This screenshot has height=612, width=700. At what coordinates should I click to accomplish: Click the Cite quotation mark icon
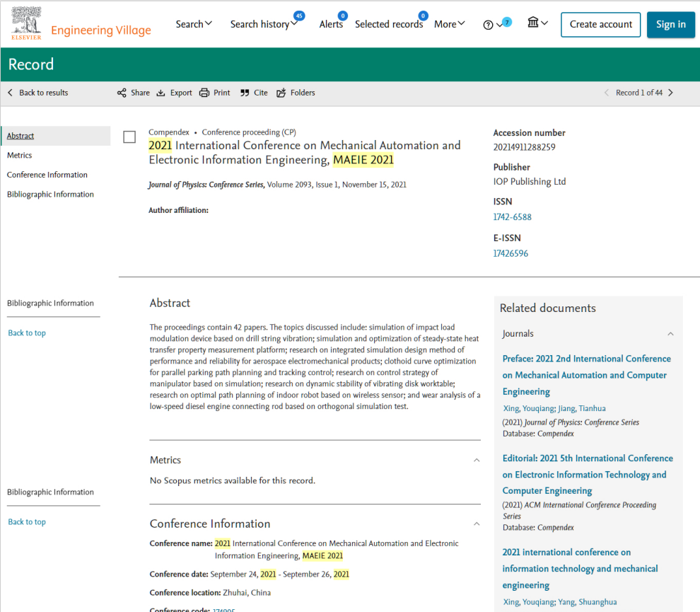click(245, 93)
